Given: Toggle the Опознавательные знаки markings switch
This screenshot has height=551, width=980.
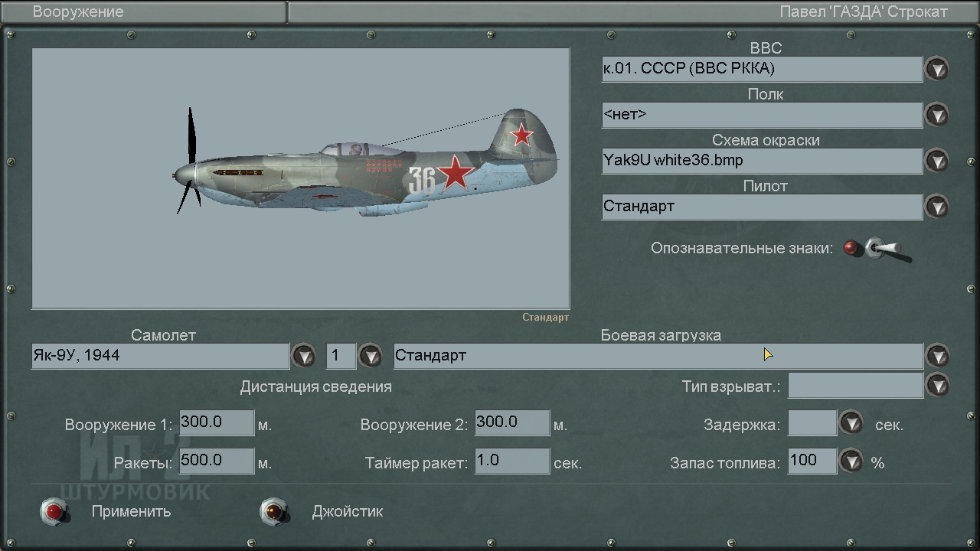Looking at the screenshot, I should coord(878,249).
